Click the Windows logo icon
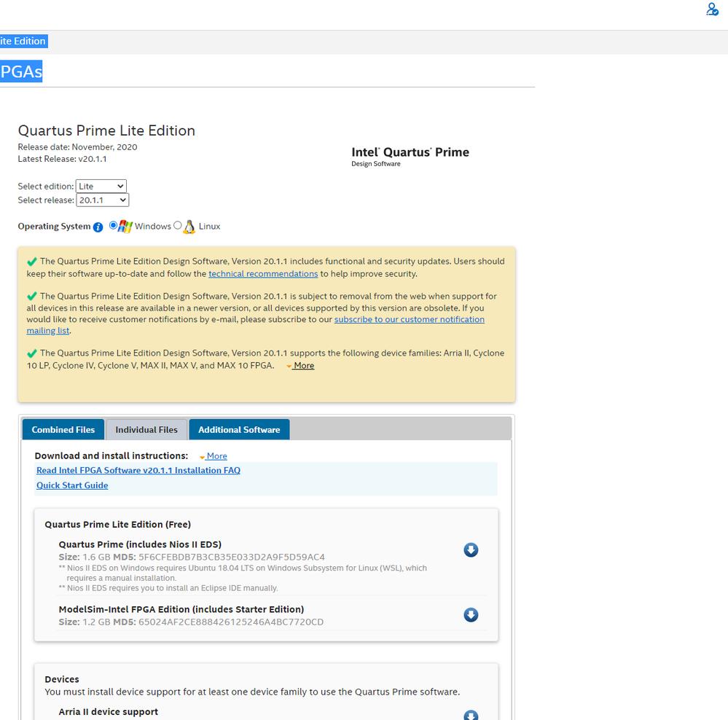The height and width of the screenshot is (720, 728). (x=125, y=227)
